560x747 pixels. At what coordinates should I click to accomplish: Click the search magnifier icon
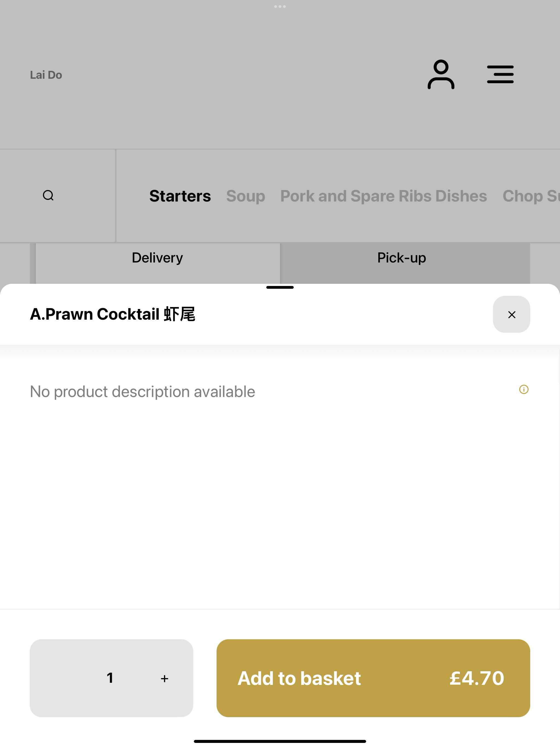[x=48, y=195]
